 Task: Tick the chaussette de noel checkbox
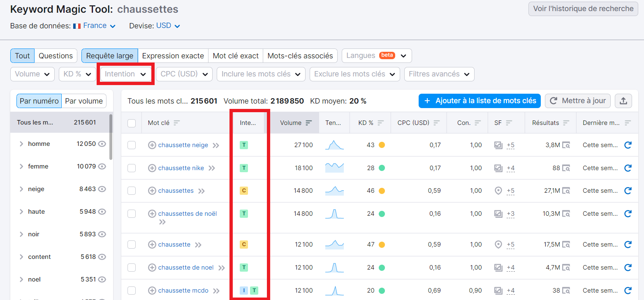tap(132, 267)
